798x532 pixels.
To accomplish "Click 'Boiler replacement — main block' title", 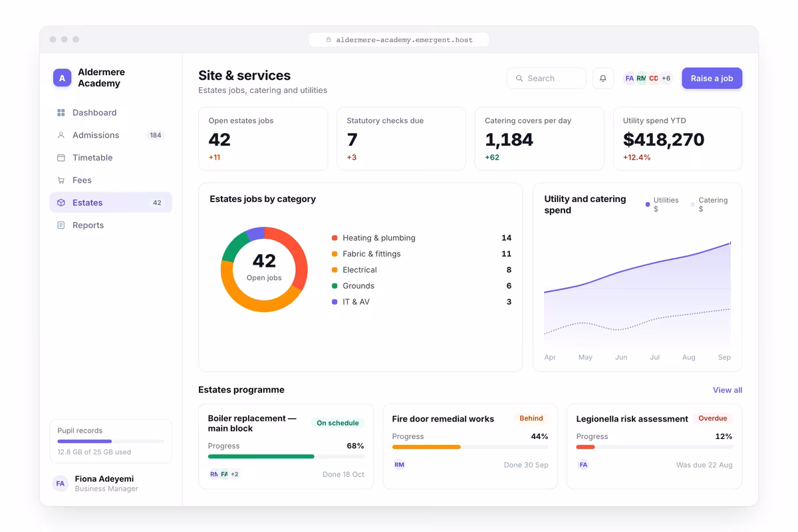I will [252, 424].
